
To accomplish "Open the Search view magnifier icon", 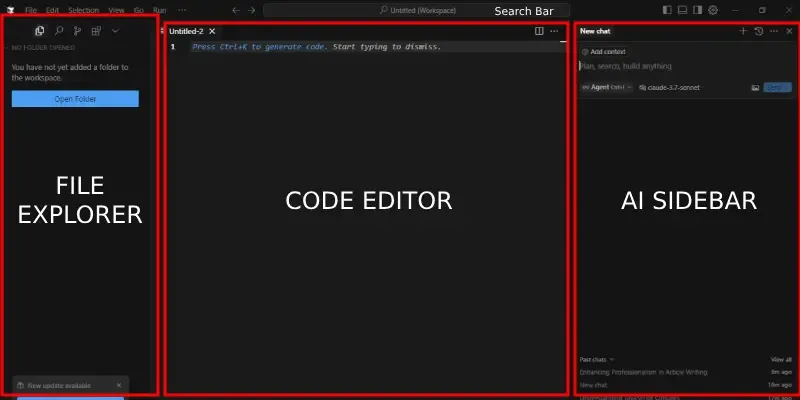I will point(58,31).
